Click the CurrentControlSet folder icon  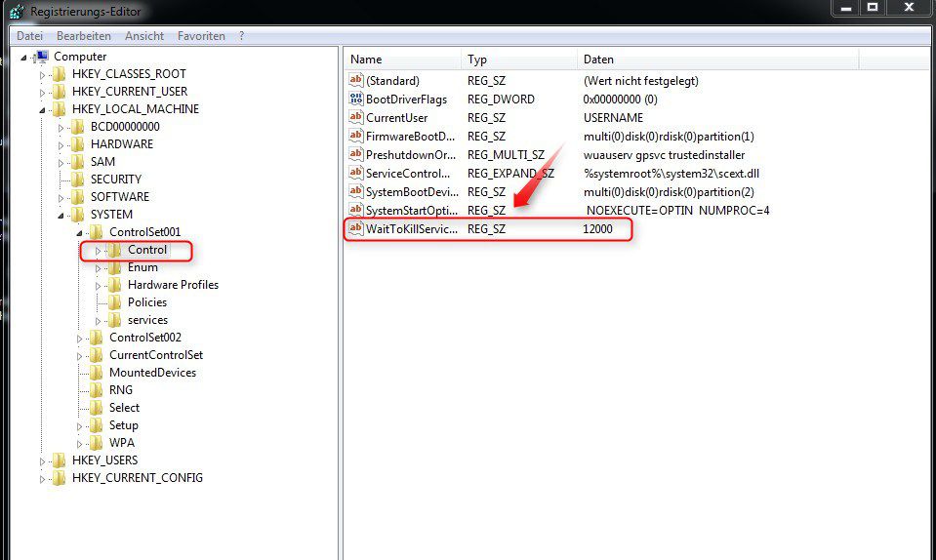pos(96,355)
